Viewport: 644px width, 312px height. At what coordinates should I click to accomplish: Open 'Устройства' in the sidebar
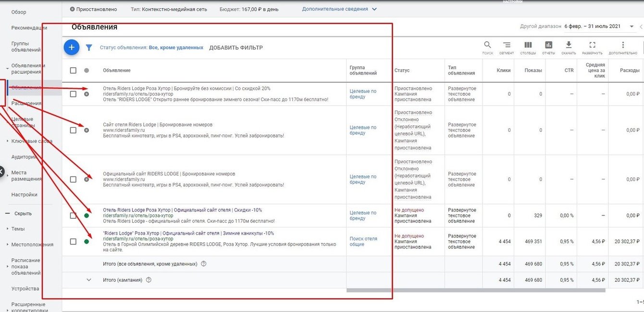coord(25,288)
